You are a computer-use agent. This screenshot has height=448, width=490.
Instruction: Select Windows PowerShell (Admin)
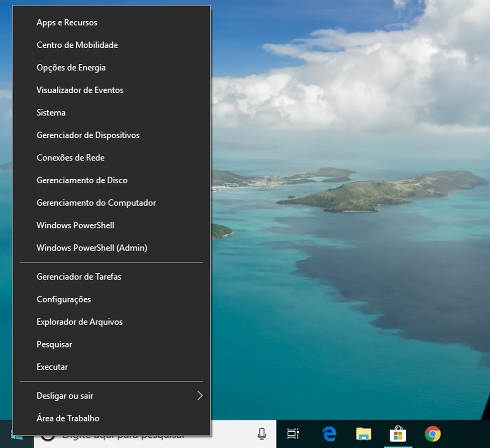92,247
